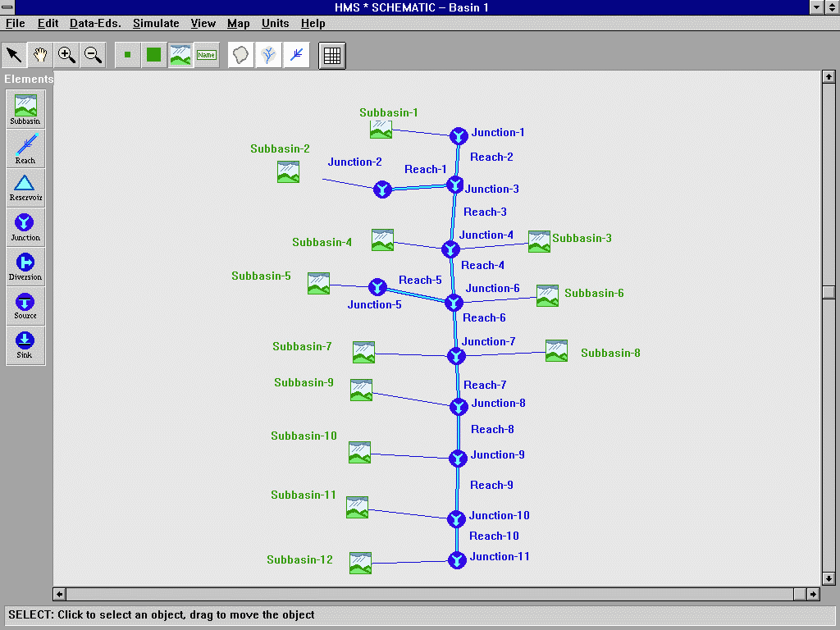Open the Data-Eds. menu

click(x=95, y=24)
